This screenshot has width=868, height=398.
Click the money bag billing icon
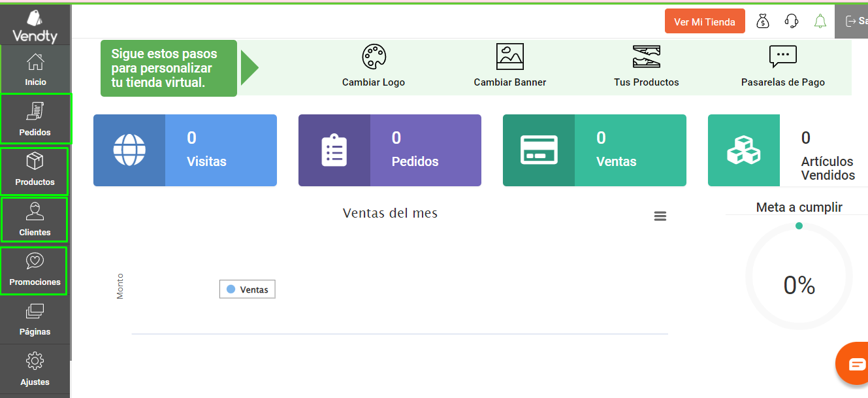[763, 21]
